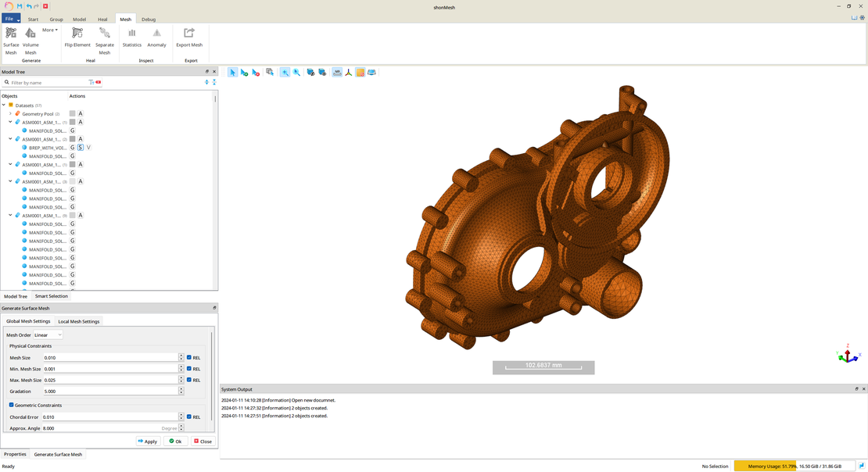This screenshot has height=472, width=868.
Task: Expand the More dropdown in Generate group
Action: tap(50, 30)
